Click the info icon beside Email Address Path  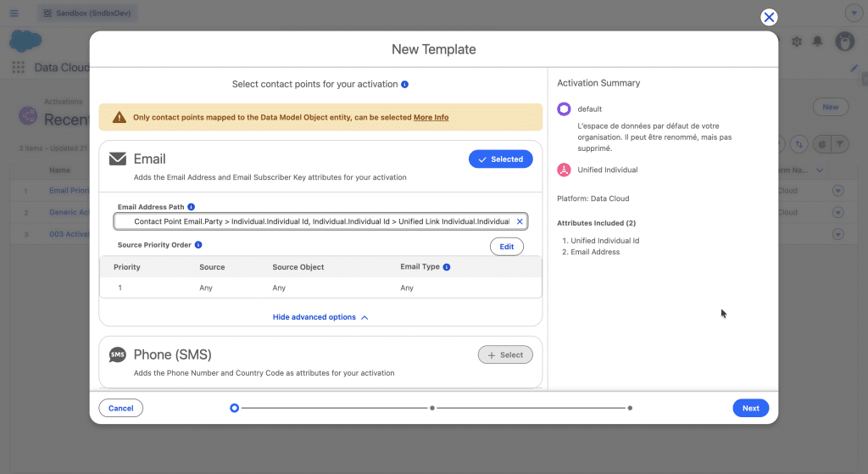click(x=191, y=207)
